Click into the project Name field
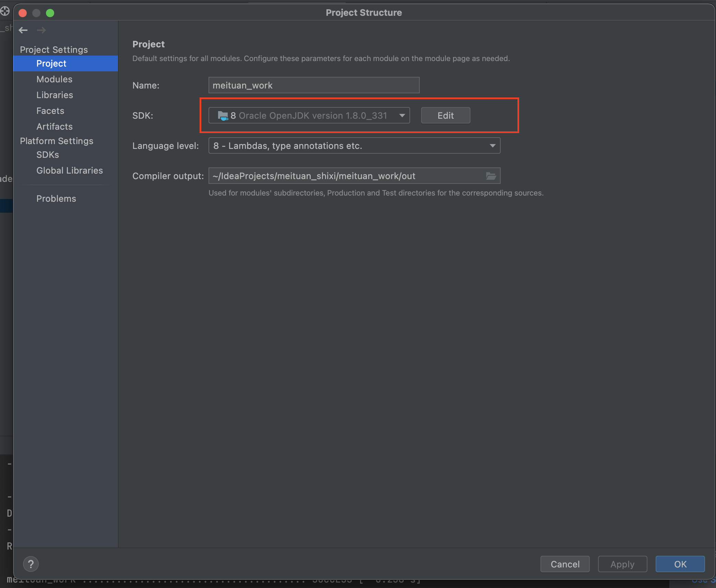This screenshot has height=588, width=716. (x=313, y=85)
